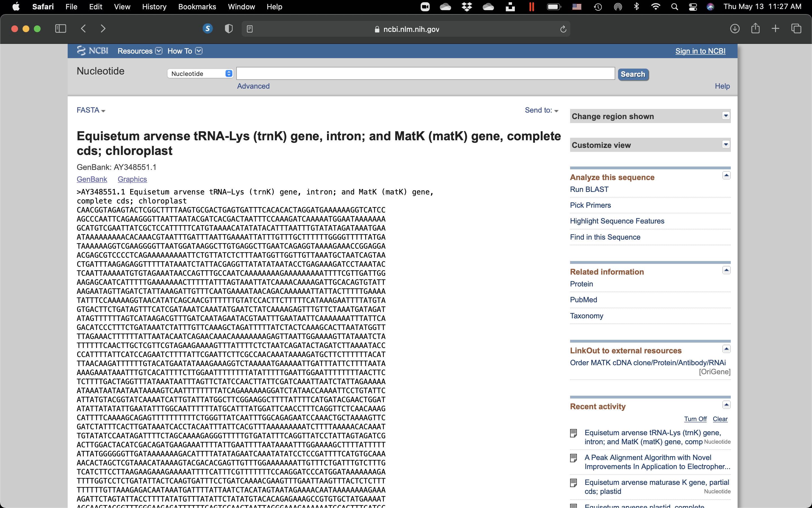The height and width of the screenshot is (508, 812).
Task: Open a new tab with plus icon
Action: 775,29
